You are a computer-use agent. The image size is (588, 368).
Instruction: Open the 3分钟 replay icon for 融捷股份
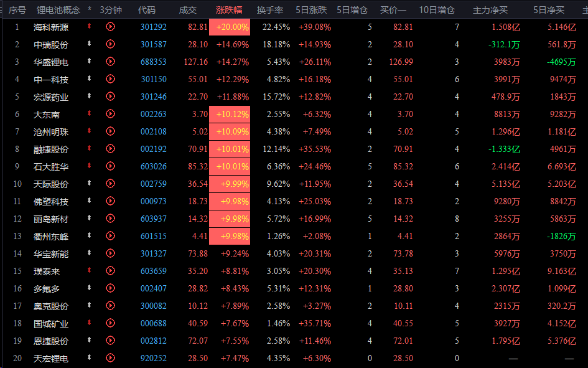pos(110,149)
